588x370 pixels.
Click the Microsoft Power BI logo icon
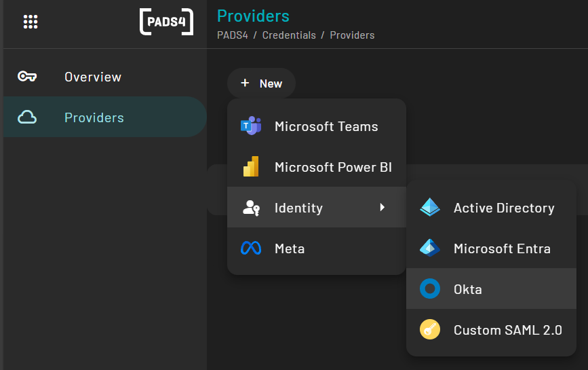[251, 166]
